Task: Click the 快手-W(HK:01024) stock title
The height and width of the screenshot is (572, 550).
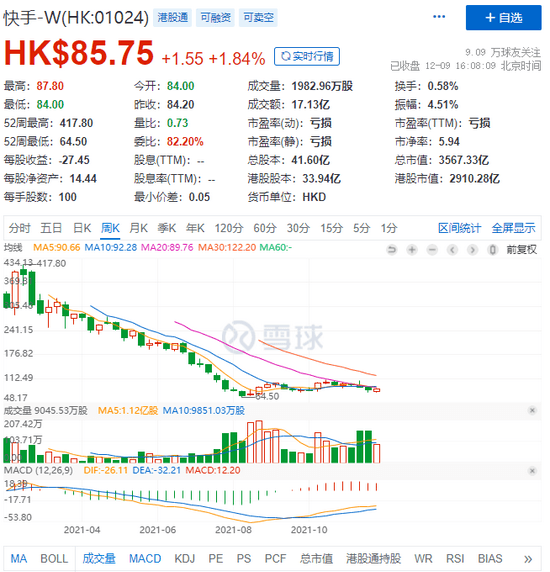Action: pyautogui.click(x=76, y=18)
